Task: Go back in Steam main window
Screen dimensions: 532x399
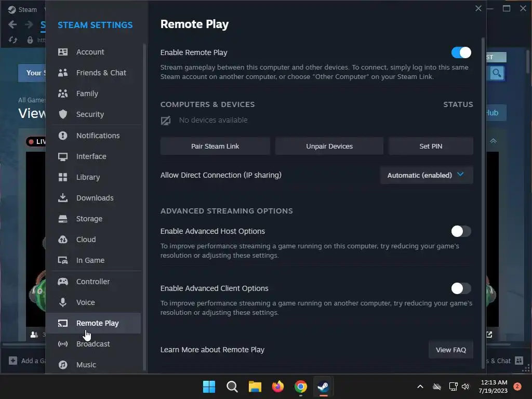Action: click(x=12, y=24)
